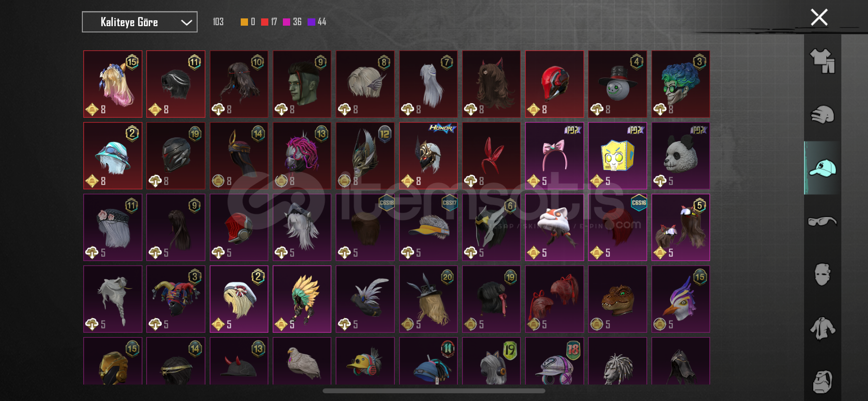Select the purple quality filter showing 44
868x401 pixels.
(x=317, y=22)
